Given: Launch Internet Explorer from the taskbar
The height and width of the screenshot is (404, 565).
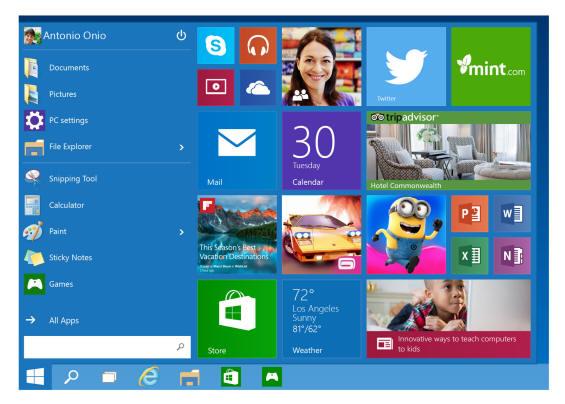Looking at the screenshot, I should [149, 377].
